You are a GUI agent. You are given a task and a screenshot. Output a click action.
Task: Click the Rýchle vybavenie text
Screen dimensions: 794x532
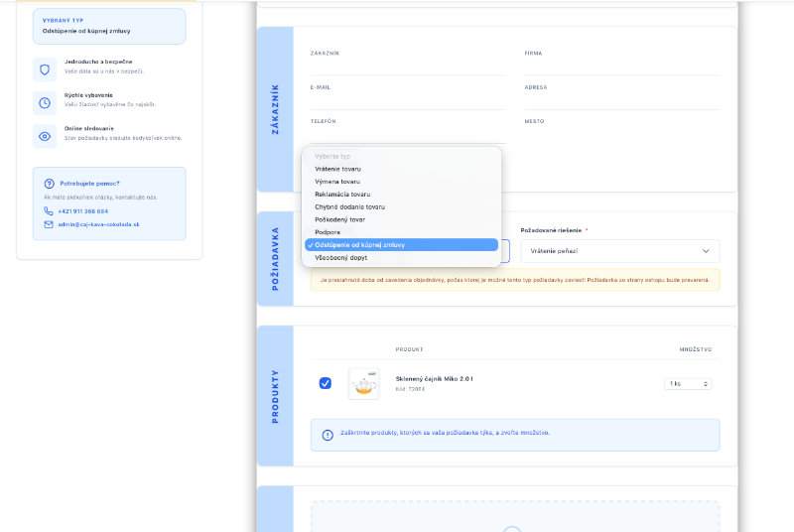coord(88,95)
